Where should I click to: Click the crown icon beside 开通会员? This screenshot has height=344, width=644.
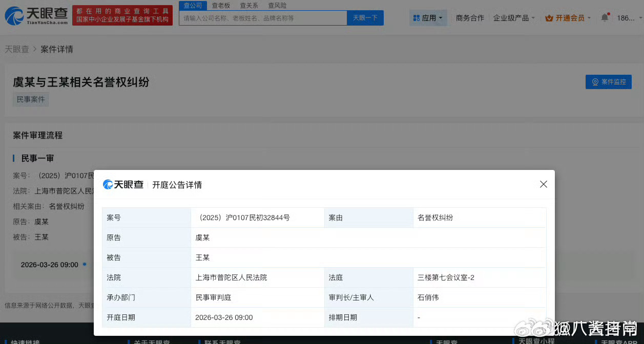[x=550, y=17]
